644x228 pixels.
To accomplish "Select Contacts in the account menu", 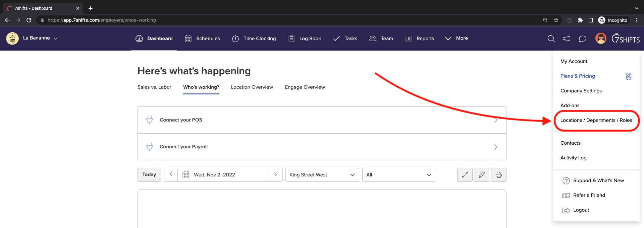I will pyautogui.click(x=570, y=143).
